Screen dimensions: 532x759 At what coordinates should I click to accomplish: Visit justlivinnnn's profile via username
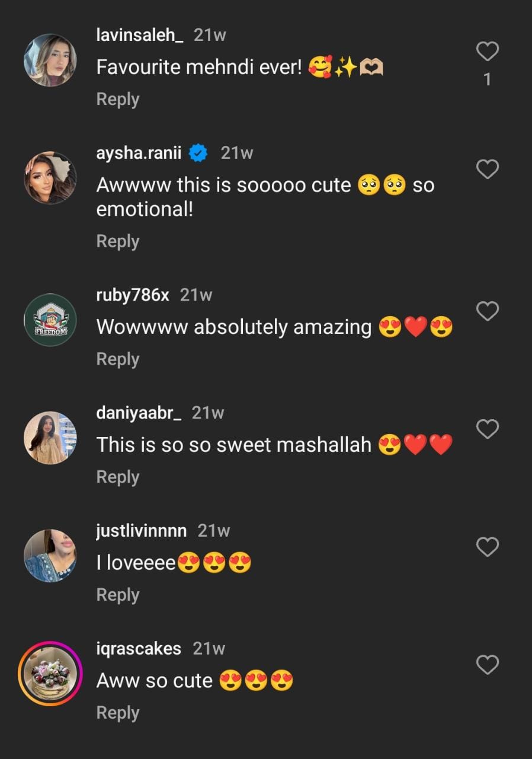coord(142,531)
